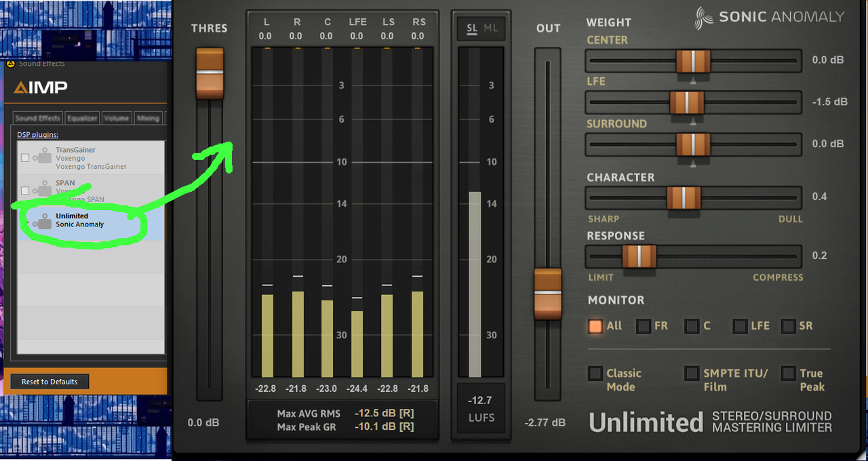
Task: Click the Unlimited plugin icon in list
Action: (x=43, y=222)
